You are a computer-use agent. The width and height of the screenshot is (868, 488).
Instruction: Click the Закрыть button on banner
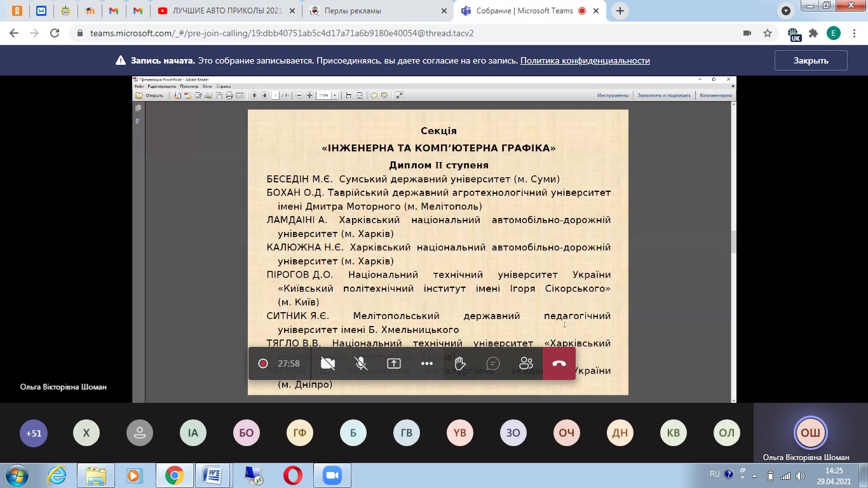tap(811, 60)
